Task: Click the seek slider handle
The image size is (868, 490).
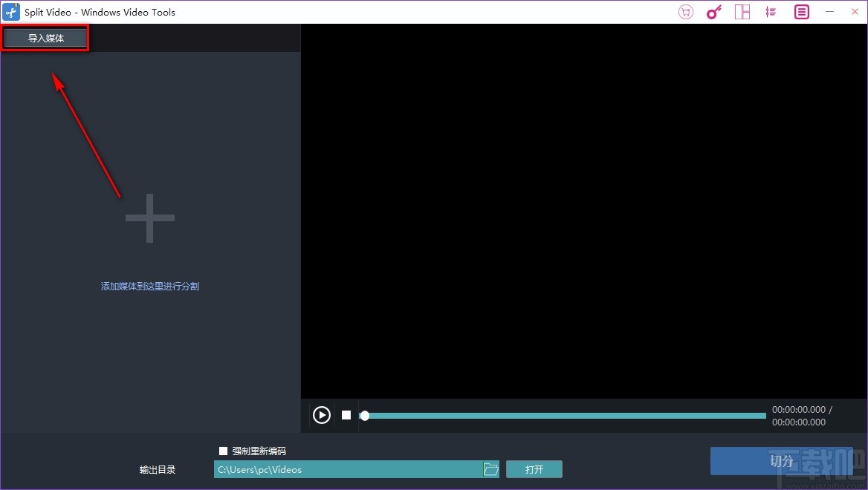Action: click(x=364, y=415)
